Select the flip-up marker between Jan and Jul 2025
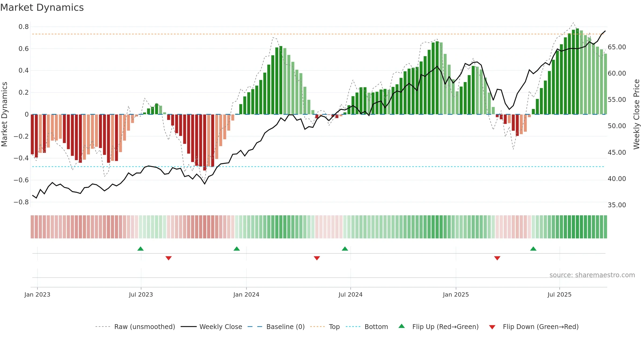 pyautogui.click(x=533, y=249)
